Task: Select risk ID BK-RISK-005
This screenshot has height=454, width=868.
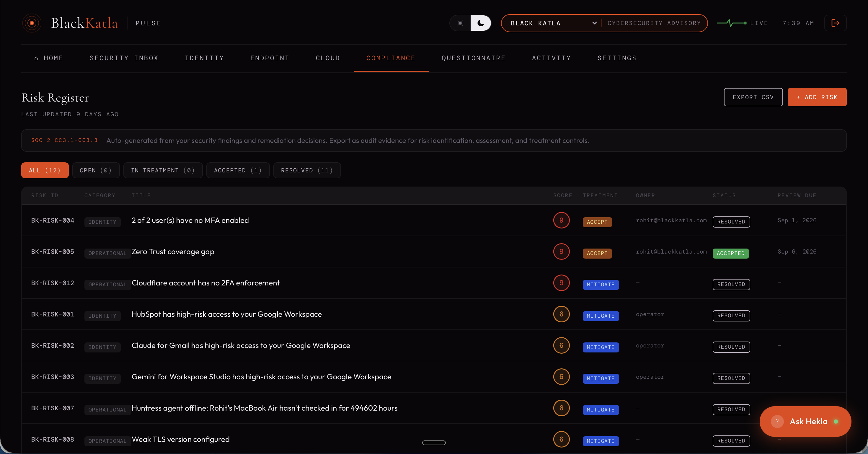Action: click(53, 252)
